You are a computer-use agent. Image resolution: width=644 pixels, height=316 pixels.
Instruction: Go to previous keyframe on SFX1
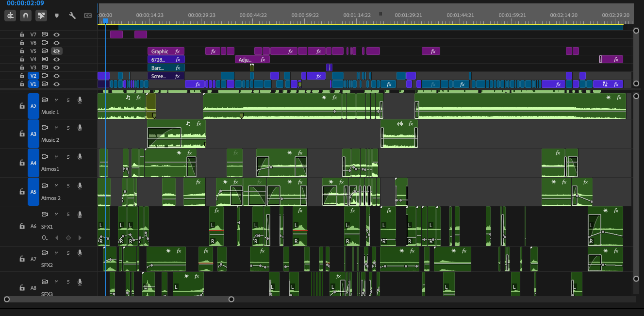(x=57, y=238)
